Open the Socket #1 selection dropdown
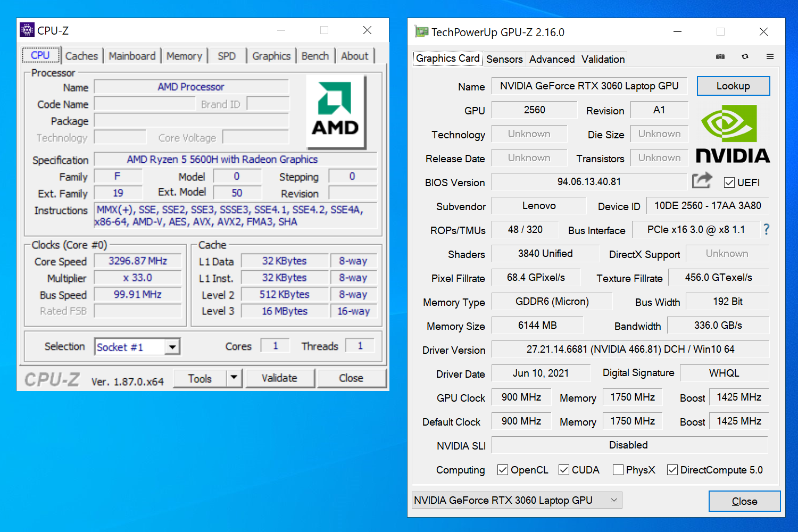The image size is (798, 532). 172,347
